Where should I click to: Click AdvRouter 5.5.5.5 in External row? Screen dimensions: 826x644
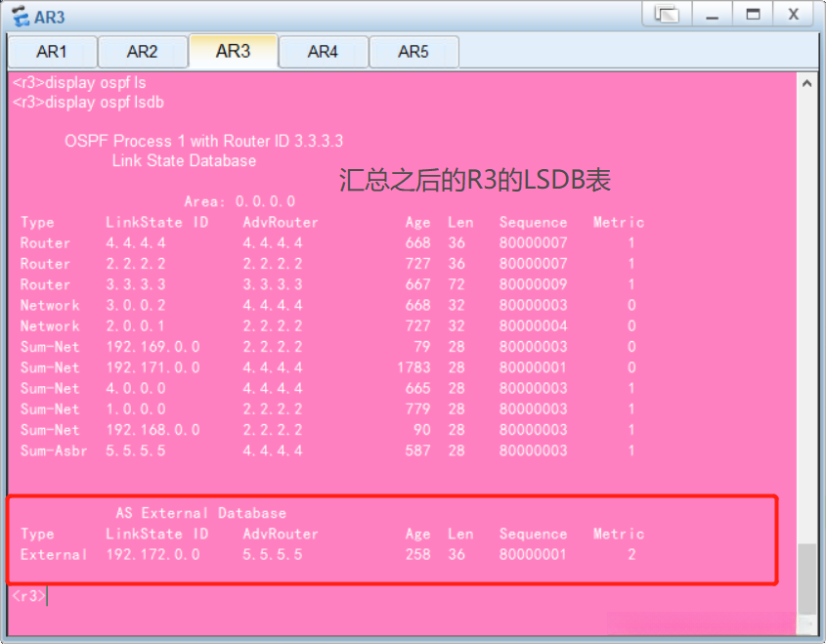(x=273, y=554)
